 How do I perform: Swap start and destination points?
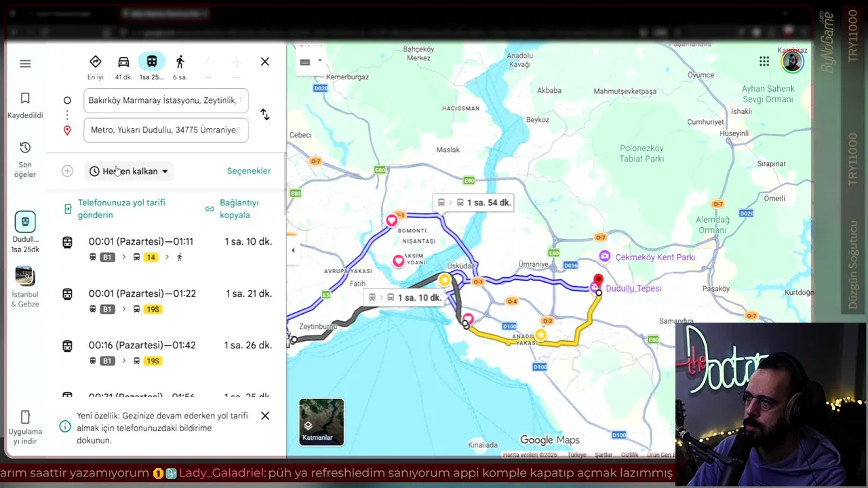point(265,115)
